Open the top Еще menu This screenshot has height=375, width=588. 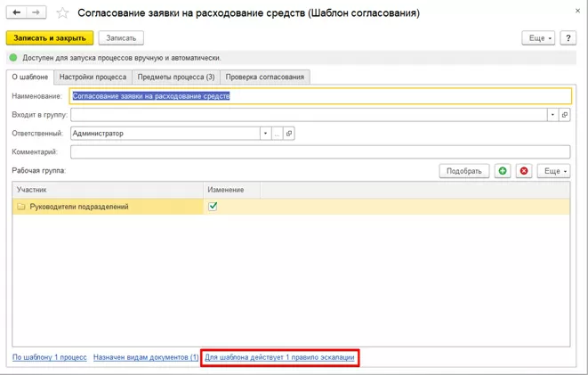tap(538, 38)
